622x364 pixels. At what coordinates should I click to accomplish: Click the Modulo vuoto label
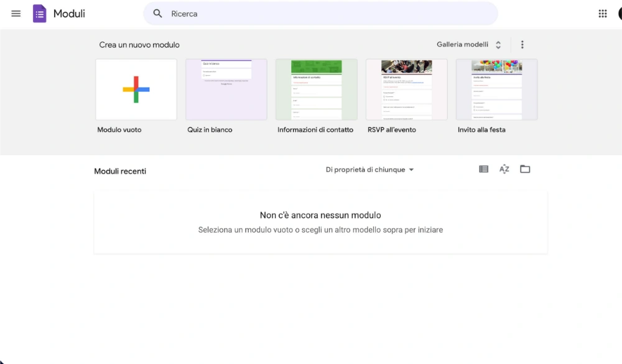pos(119,130)
